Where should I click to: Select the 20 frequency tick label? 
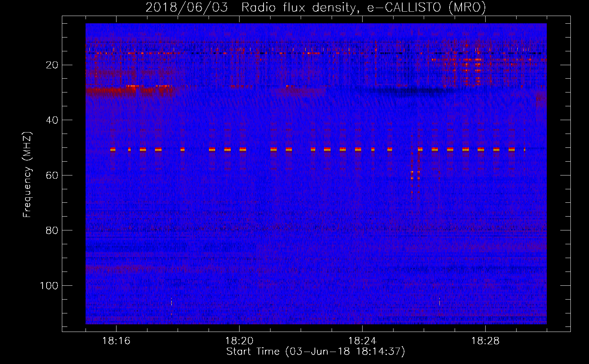(52, 65)
